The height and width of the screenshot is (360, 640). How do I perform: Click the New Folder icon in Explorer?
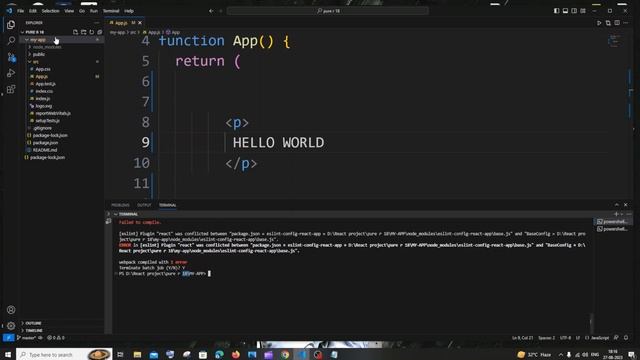tap(83, 32)
